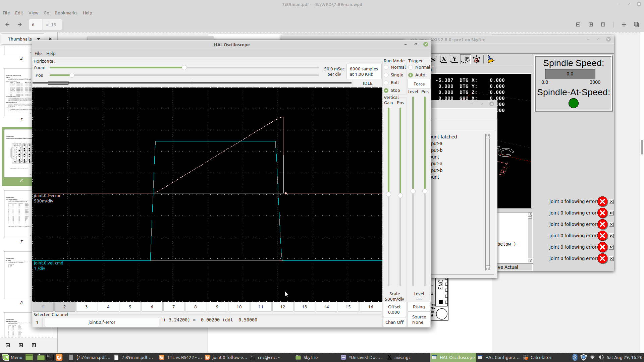Open the PDF viewer View menu

[33, 13]
